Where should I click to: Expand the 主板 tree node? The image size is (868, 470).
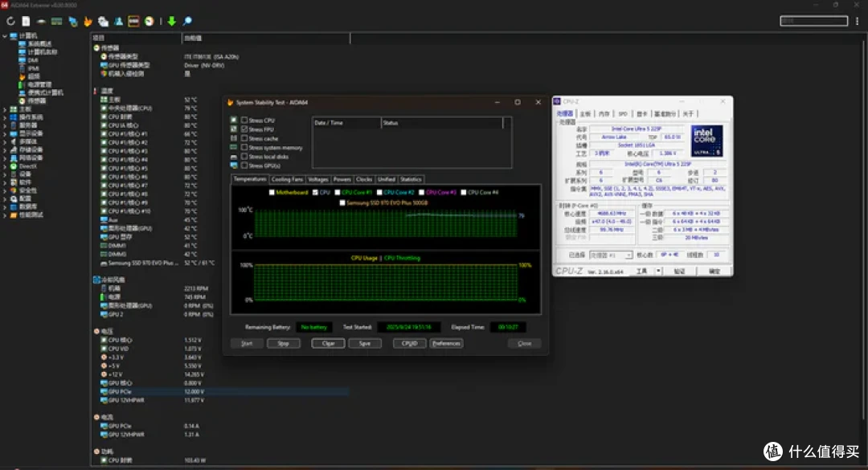5,109
